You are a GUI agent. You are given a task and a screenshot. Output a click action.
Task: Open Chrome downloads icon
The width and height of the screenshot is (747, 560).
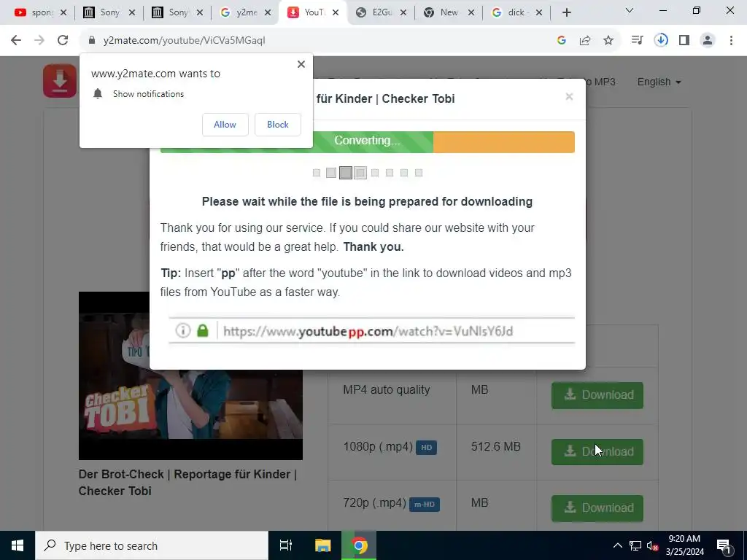click(x=661, y=41)
